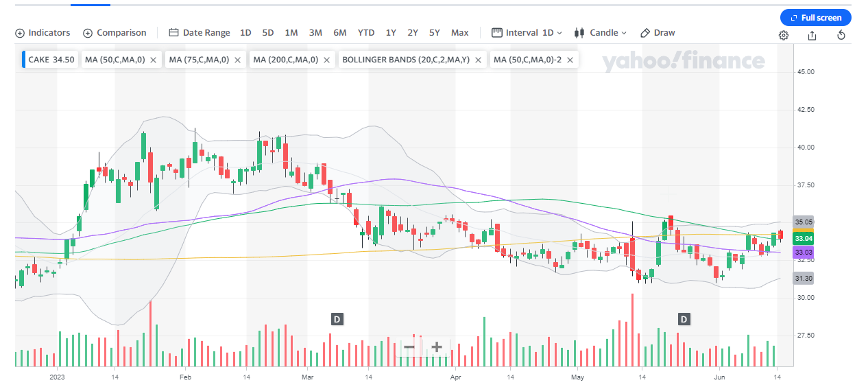Click the Full screen button
Image resolution: width=868 pixels, height=387 pixels.
point(815,18)
